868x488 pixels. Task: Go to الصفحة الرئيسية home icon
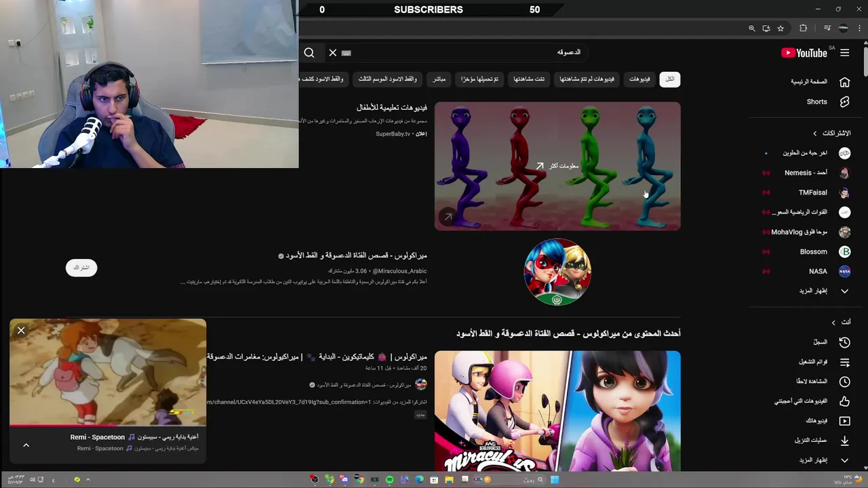pos(844,82)
